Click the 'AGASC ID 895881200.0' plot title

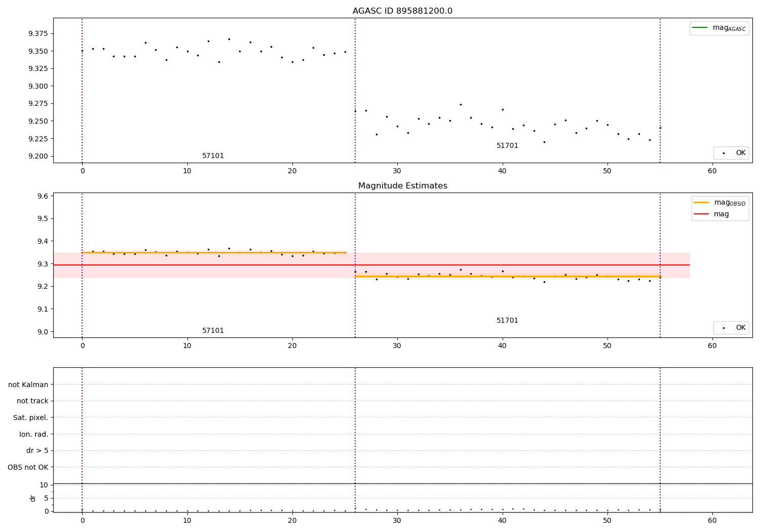402,11
